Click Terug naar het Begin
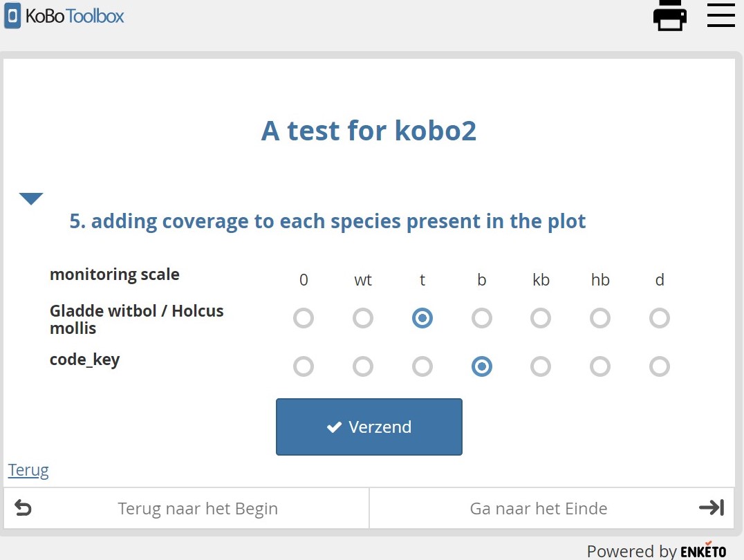 [x=198, y=507]
